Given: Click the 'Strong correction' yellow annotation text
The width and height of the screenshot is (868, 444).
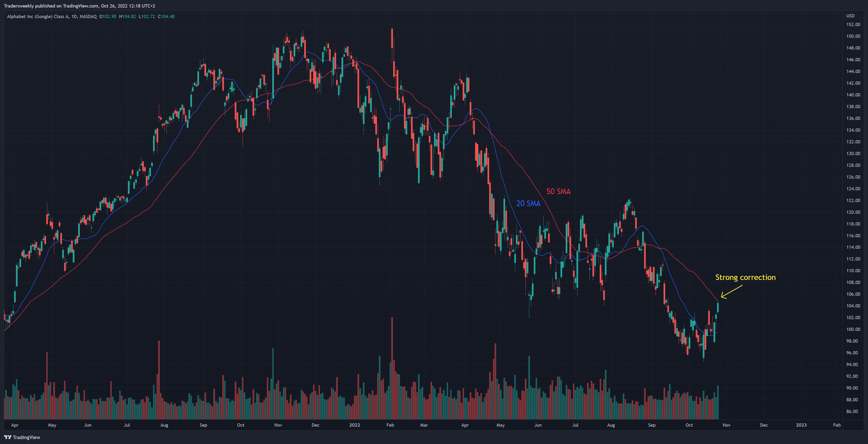Looking at the screenshot, I should pyautogui.click(x=745, y=277).
